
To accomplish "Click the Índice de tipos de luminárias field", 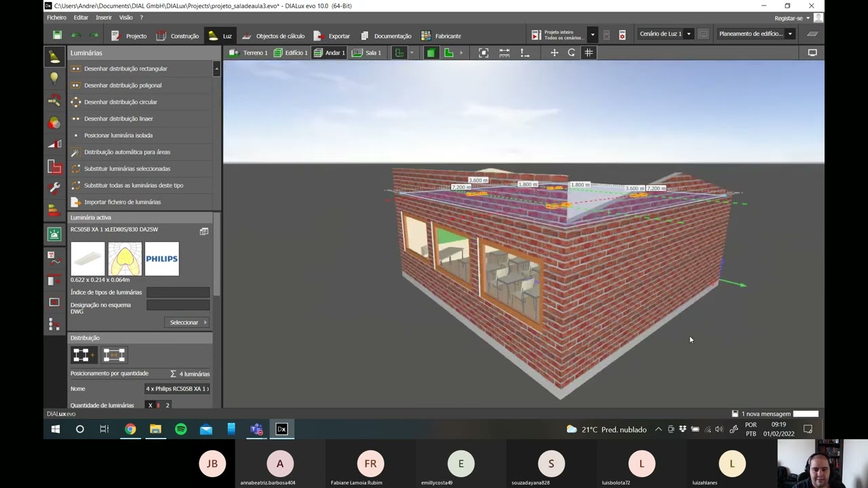I will 178,292.
